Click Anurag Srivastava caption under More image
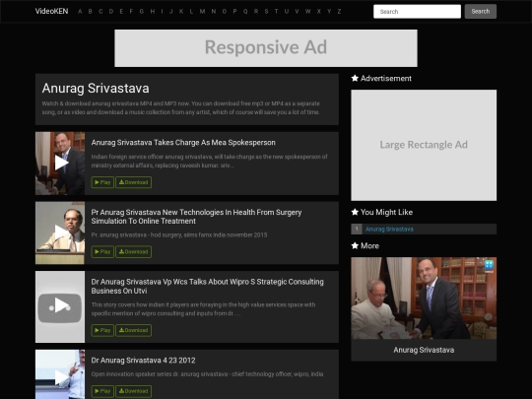Image resolution: width=532 pixels, height=399 pixels. tap(424, 350)
